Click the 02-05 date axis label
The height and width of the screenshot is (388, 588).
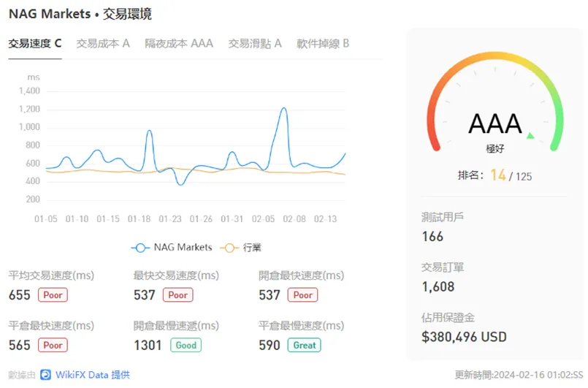(x=263, y=218)
